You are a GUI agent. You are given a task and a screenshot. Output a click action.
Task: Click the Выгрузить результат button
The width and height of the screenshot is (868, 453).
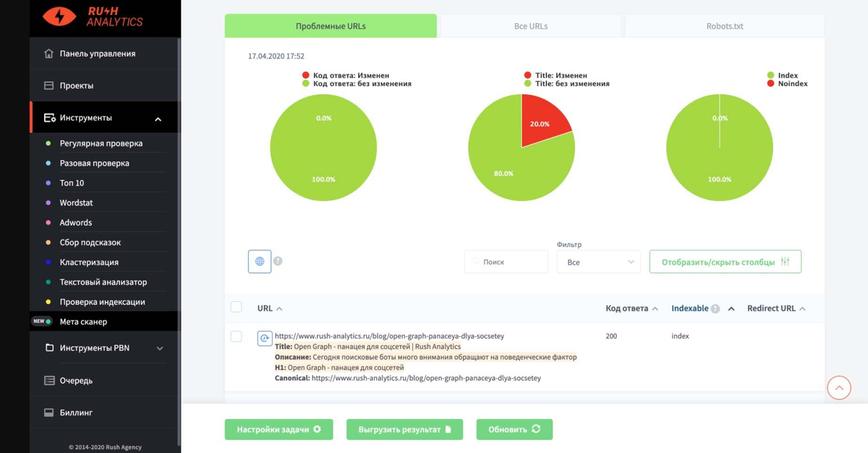click(x=404, y=429)
